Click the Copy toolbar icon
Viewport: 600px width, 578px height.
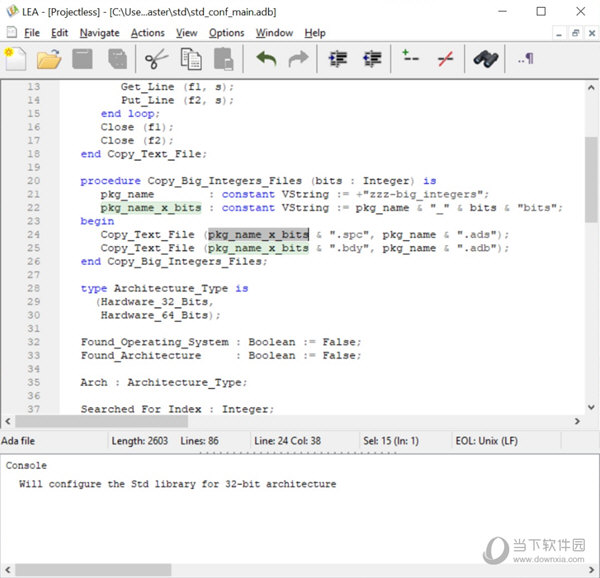coord(191,59)
